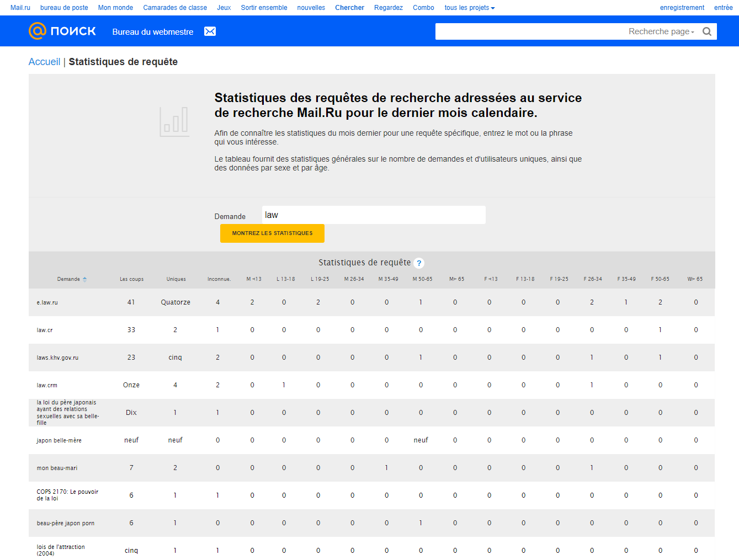Go to 'bureau de poste'
739x560 pixels.
click(x=64, y=8)
